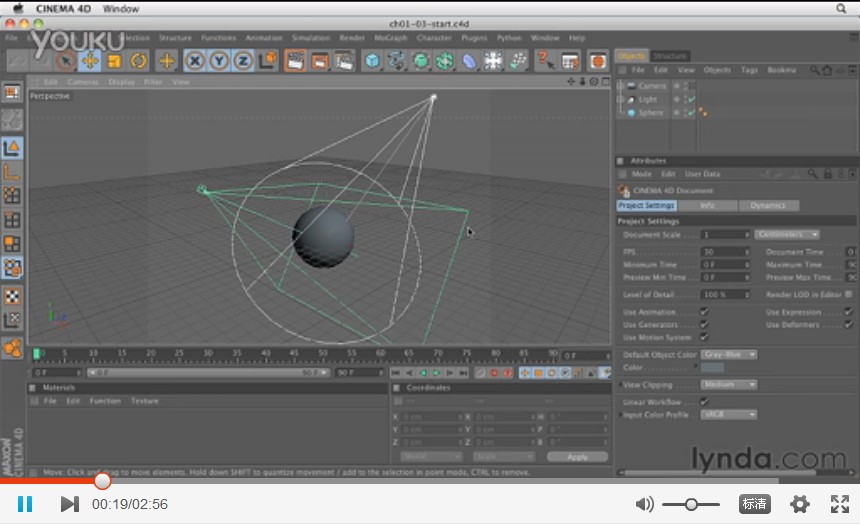Open the Render menu
This screenshot has height=524, width=860.
tap(352, 38)
